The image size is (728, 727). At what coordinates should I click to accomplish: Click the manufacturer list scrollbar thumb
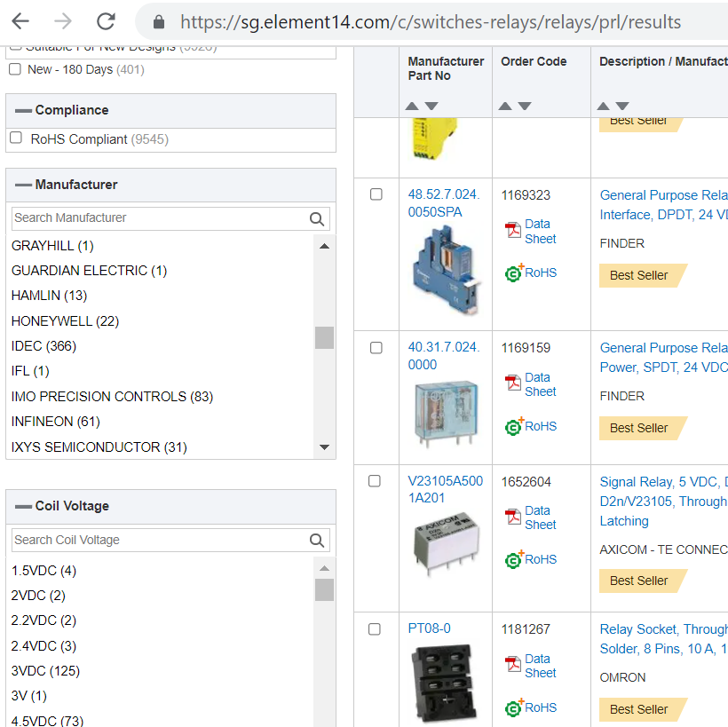point(324,337)
